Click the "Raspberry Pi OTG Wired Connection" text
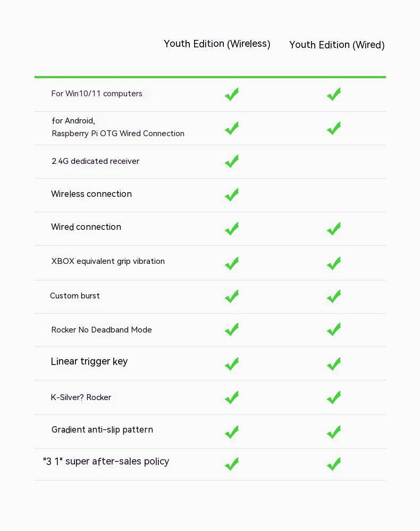Viewport: 420px width, 531px height. [x=118, y=134]
